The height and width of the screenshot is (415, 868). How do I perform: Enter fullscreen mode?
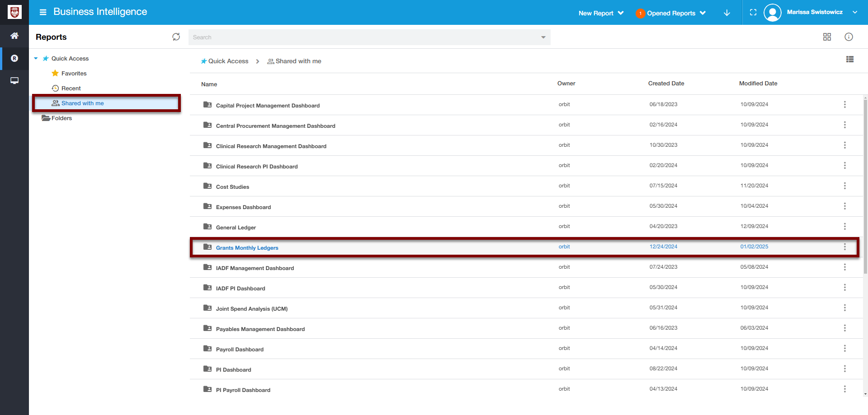click(x=753, y=13)
